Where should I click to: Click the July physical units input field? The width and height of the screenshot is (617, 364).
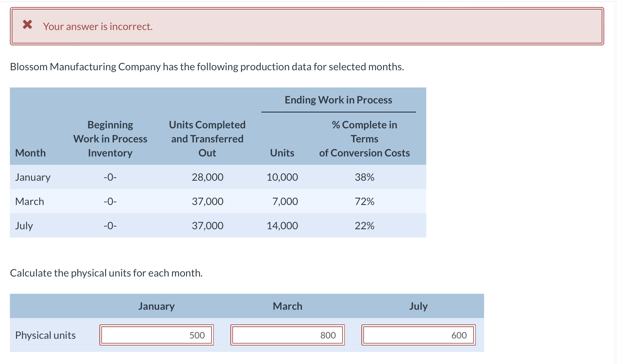(x=418, y=335)
